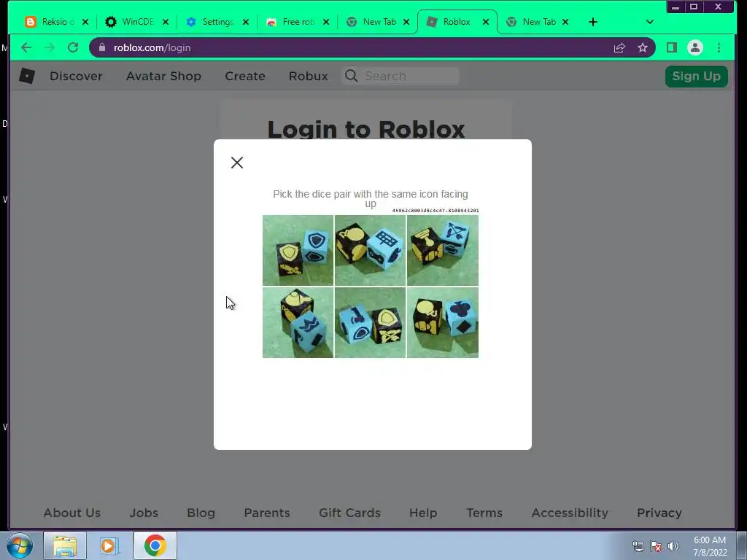Close the WinCDE tab

166,22
